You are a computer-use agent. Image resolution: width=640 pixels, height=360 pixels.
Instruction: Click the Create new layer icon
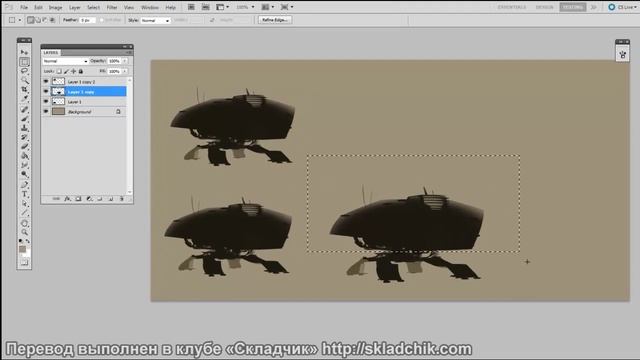coord(111,199)
